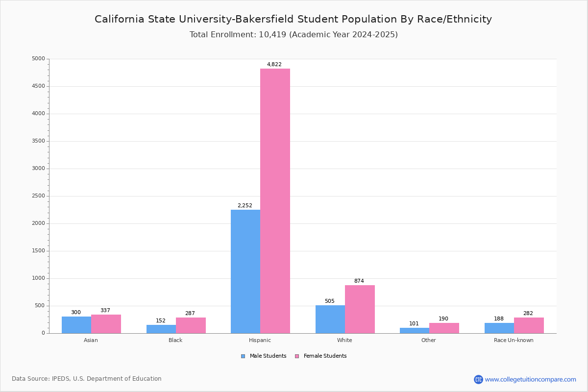Select Asian male bar of 300
This screenshot has height=392, width=588.
76,325
